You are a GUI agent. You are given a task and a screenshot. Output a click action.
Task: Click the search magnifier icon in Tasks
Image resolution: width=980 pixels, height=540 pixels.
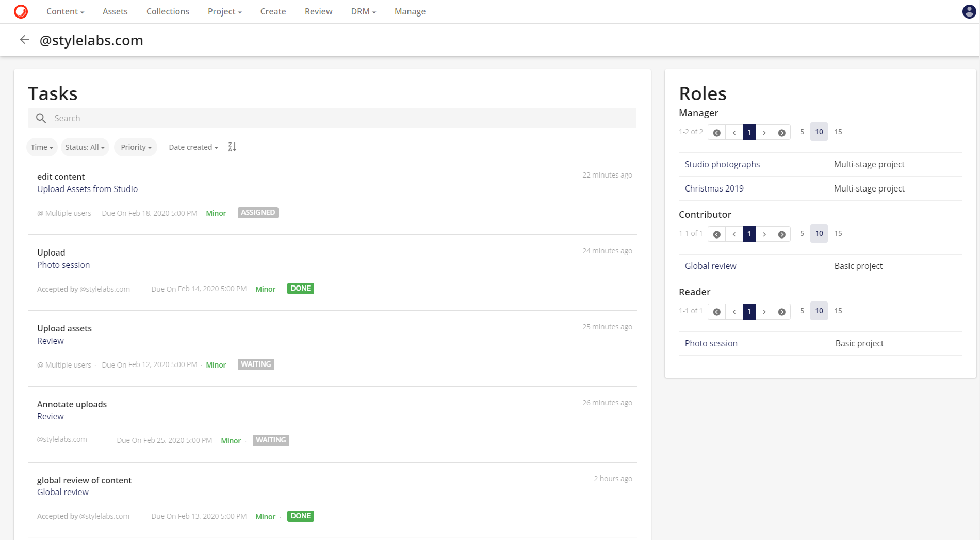(x=41, y=118)
